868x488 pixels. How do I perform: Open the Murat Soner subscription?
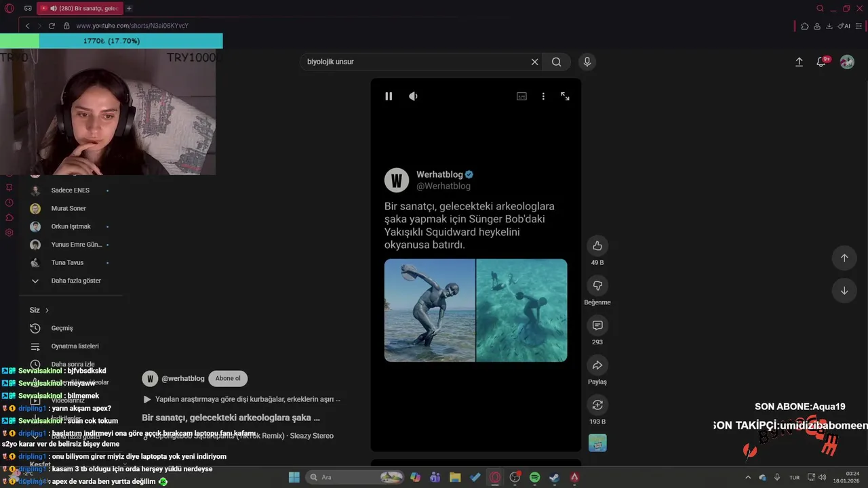[x=70, y=208]
